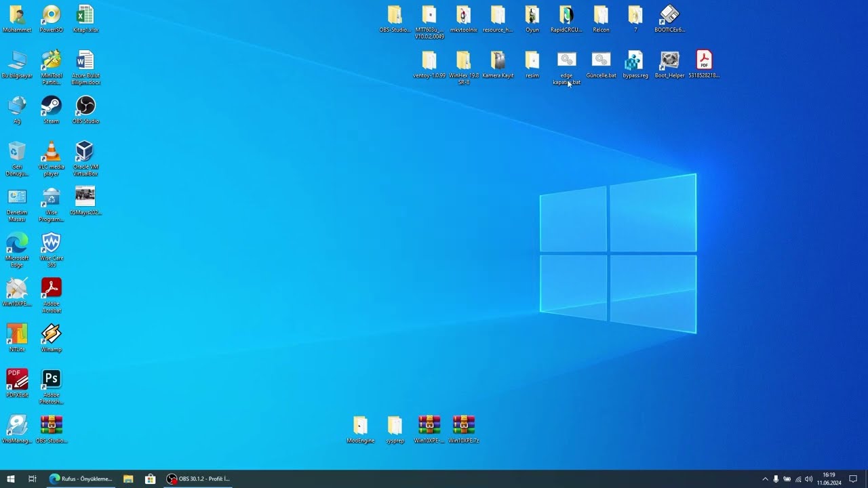Select the OBS-Studio folder at top

click(x=395, y=19)
